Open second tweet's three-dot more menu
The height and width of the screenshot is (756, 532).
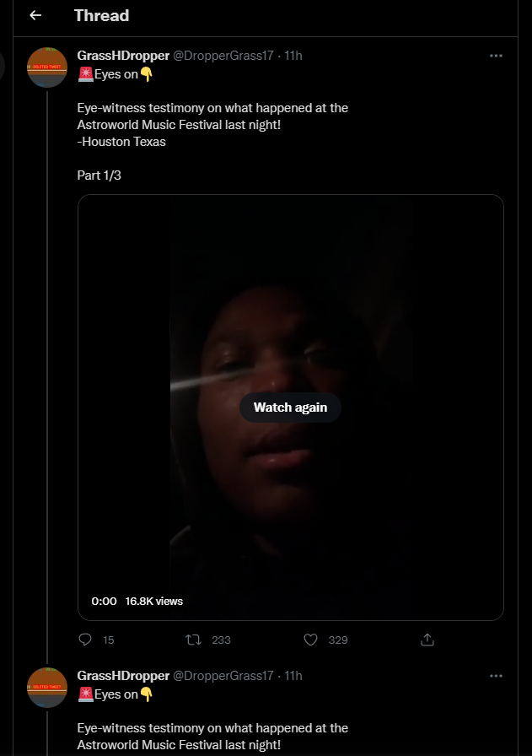click(x=496, y=676)
